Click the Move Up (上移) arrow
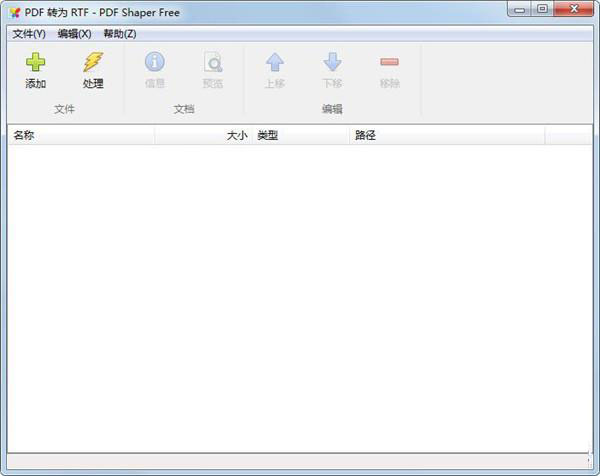600x476 pixels. (x=275, y=62)
